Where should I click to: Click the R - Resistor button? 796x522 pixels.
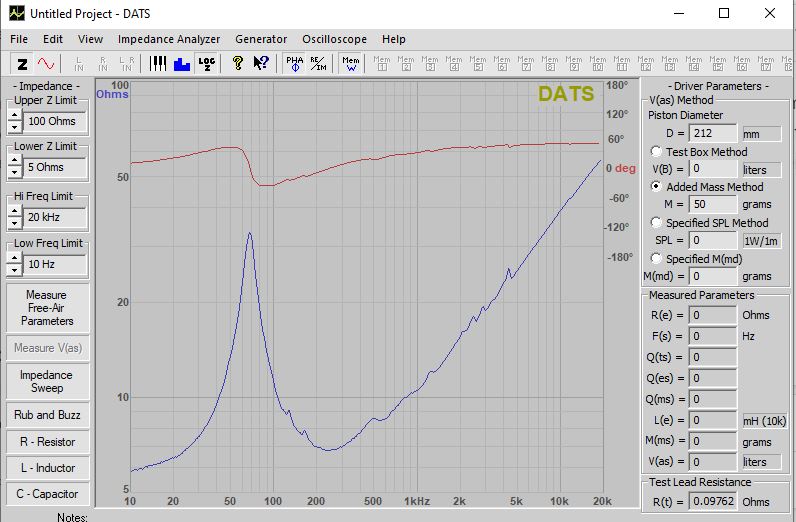pos(48,442)
